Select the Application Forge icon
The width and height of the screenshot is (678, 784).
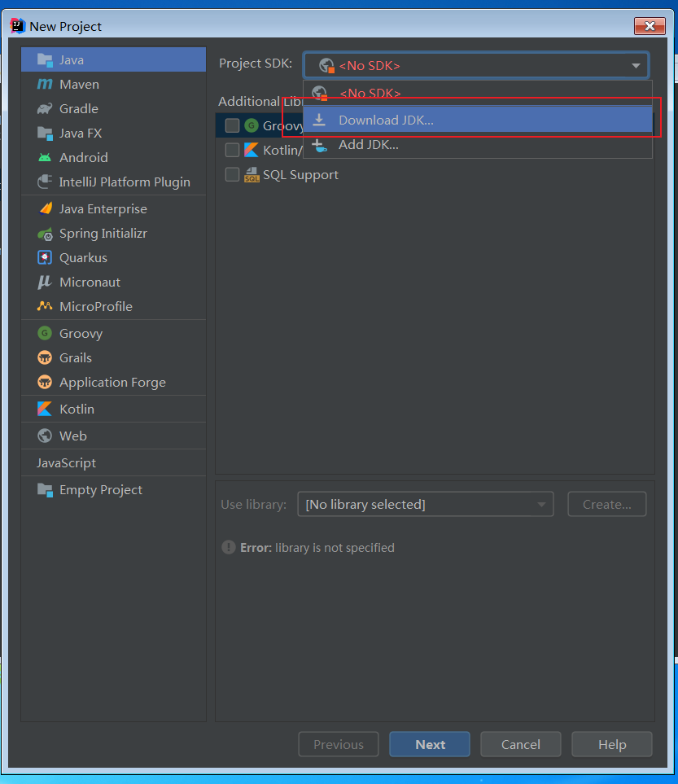coord(45,382)
